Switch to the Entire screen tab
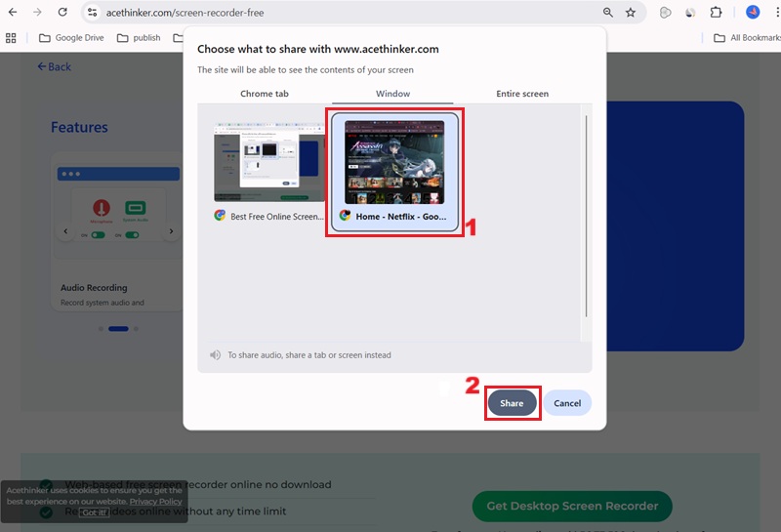The height and width of the screenshot is (532, 781). pyautogui.click(x=522, y=94)
